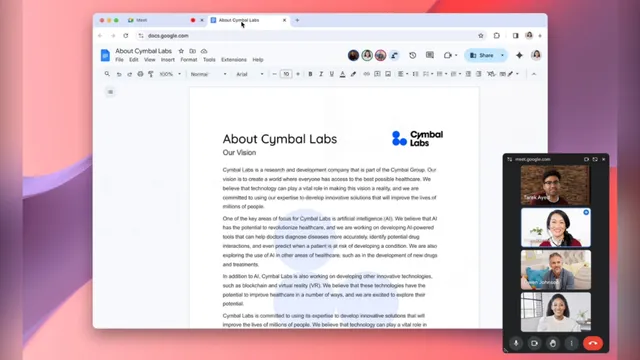The height and width of the screenshot is (360, 640).
Task: Add a comment using the toolbar
Action: (377, 74)
